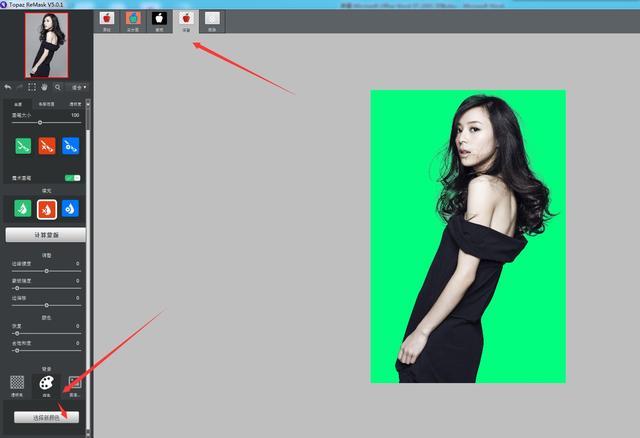Viewport: 640px width, 438px height.
Task: Open the zoom fit dropdown
Action: (x=79, y=87)
